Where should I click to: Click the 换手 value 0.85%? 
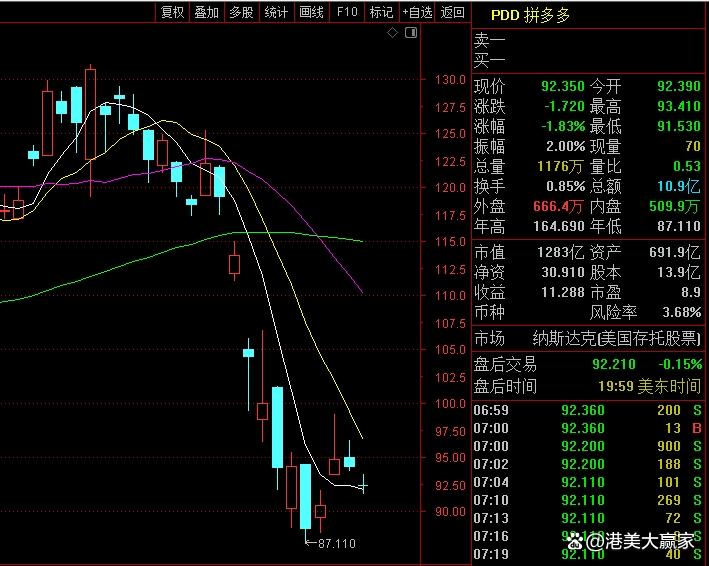coord(565,186)
